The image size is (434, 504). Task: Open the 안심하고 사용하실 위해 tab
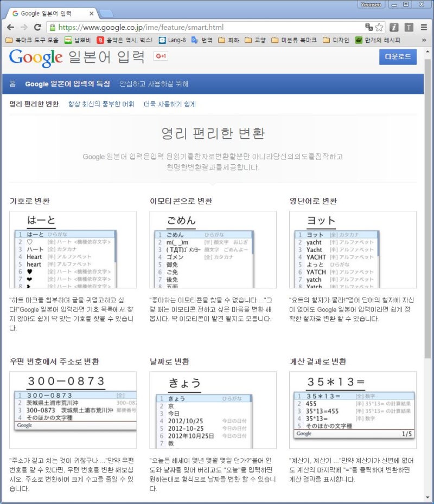154,84
